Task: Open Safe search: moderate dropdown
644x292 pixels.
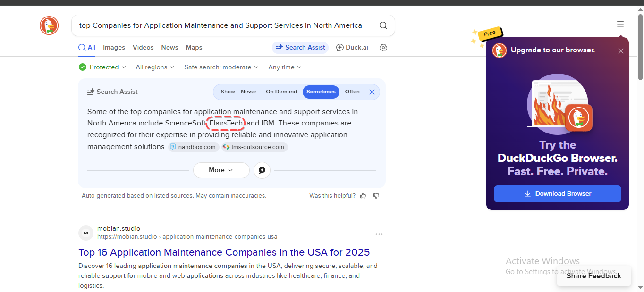Action: point(221,67)
